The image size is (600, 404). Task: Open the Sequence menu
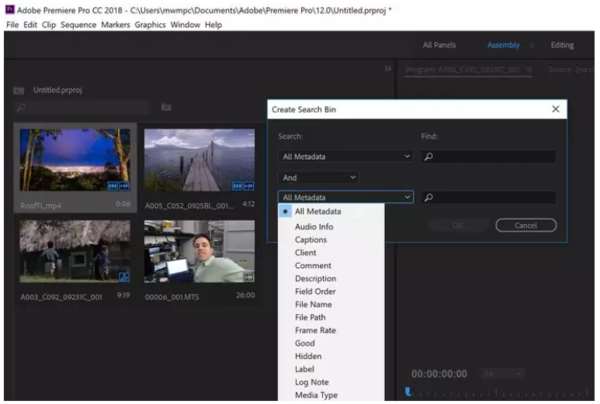[78, 25]
